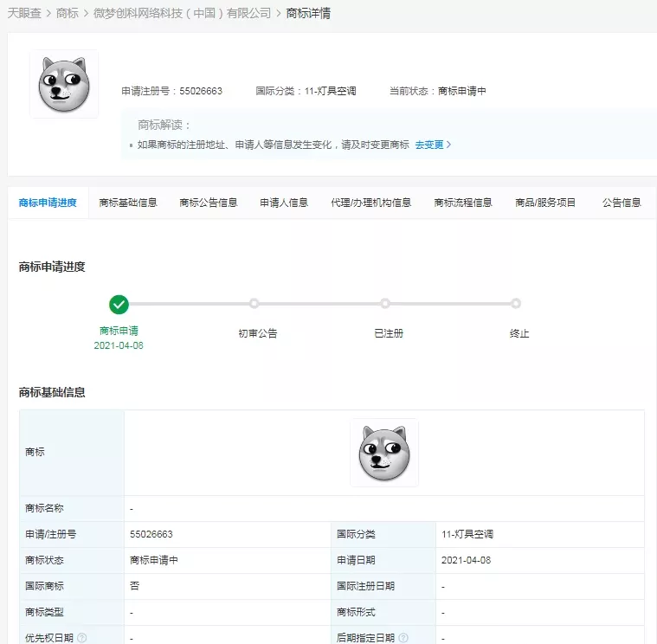This screenshot has height=644, width=657.
Task: Click the header text 当前状态：商标申请中
Action: (x=437, y=91)
